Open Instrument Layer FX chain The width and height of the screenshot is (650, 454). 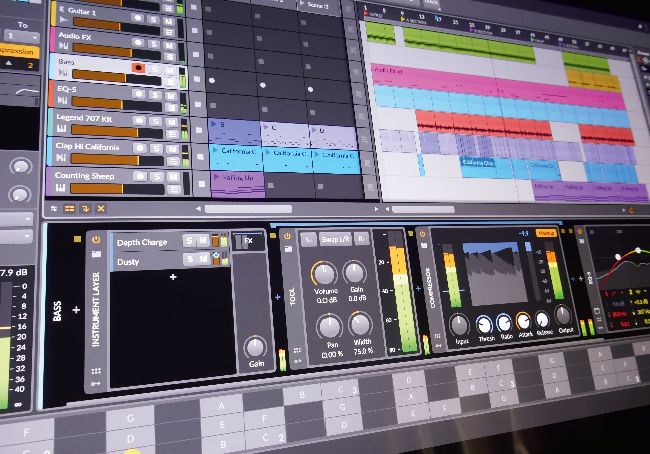(x=248, y=242)
